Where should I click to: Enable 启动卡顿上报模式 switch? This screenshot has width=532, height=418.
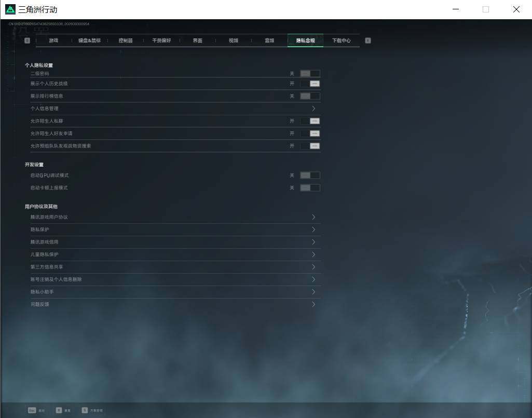point(310,188)
